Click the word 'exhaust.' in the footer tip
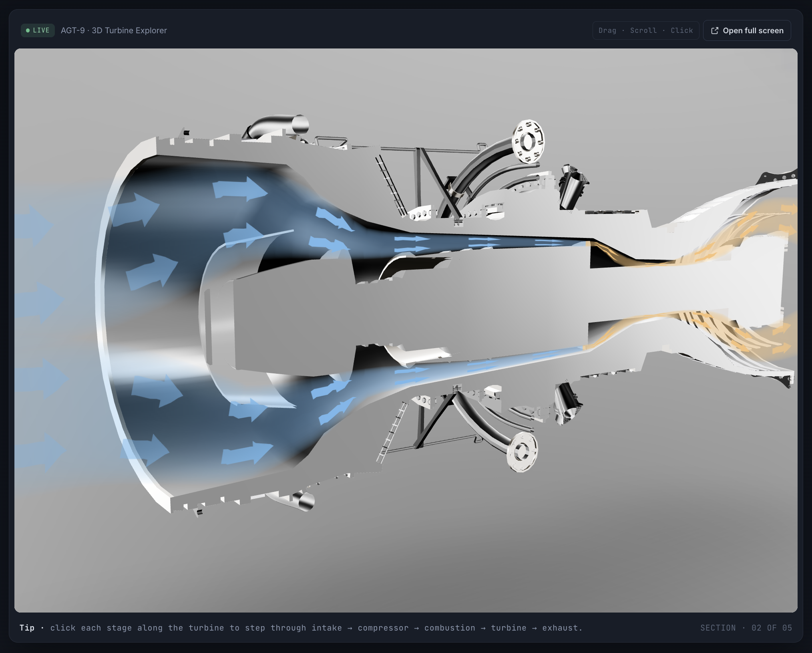The height and width of the screenshot is (653, 812). tap(562, 628)
